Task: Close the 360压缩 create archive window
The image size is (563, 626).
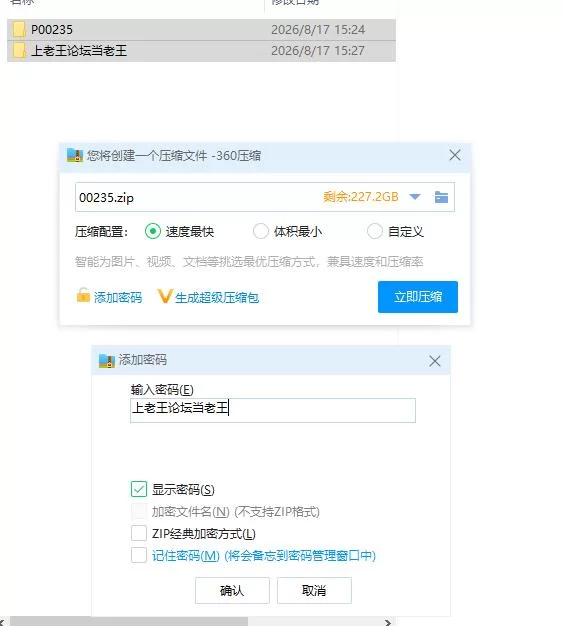Action: [455, 155]
